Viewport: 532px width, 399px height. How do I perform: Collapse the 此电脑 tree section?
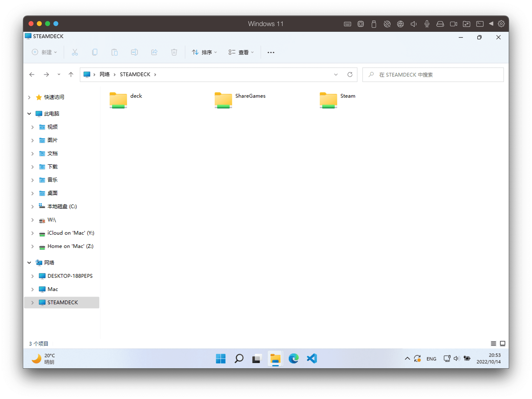click(29, 114)
